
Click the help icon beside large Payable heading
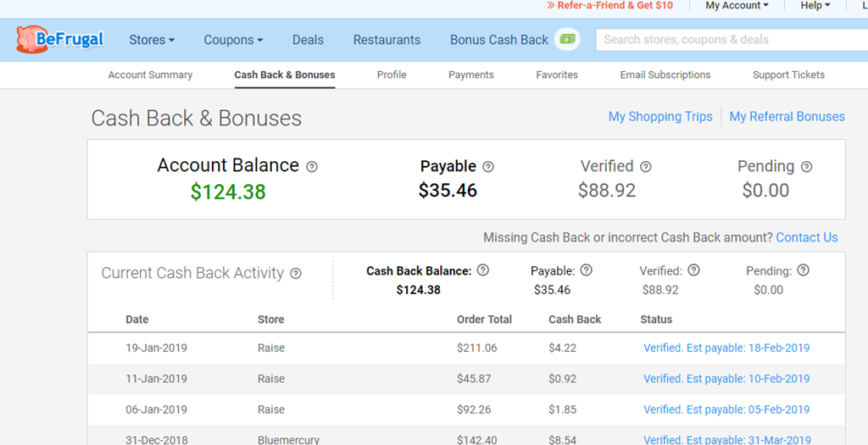tap(487, 167)
